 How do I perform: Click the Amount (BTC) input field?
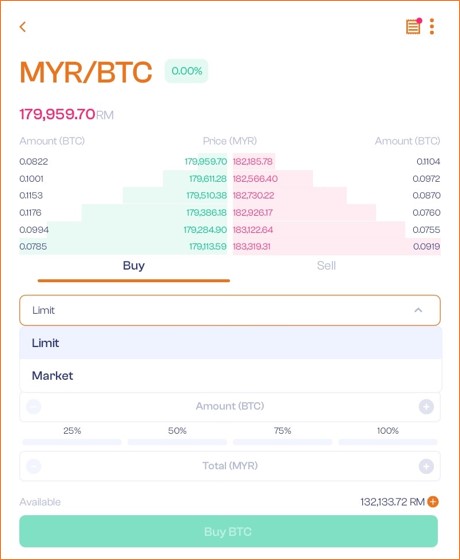point(230,406)
